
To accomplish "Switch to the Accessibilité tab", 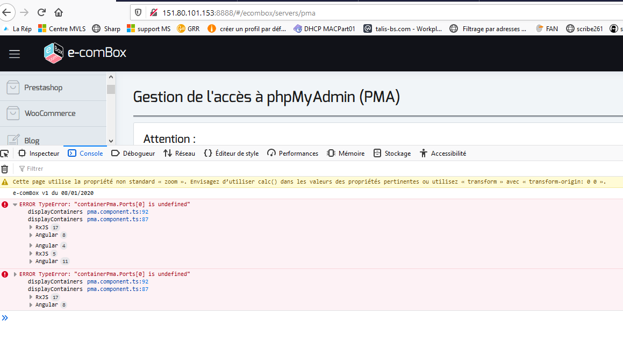I will click(443, 153).
